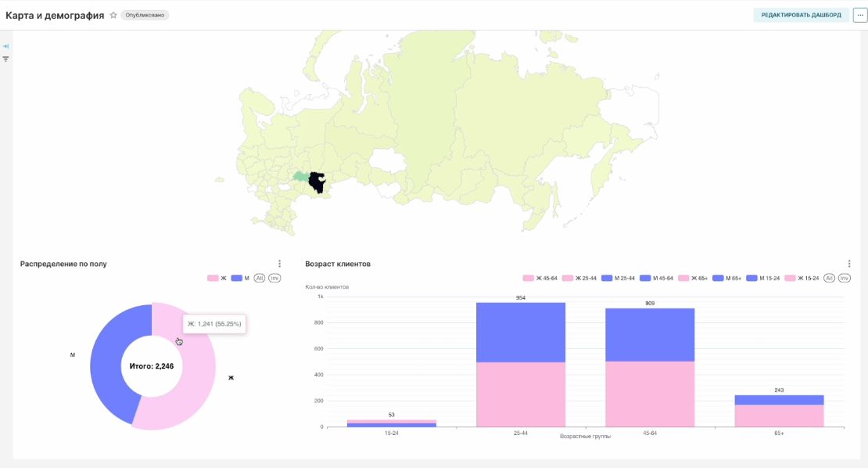868x468 pixels.
Task: Expand the filter bar with arrow icon
Action: click(5, 46)
